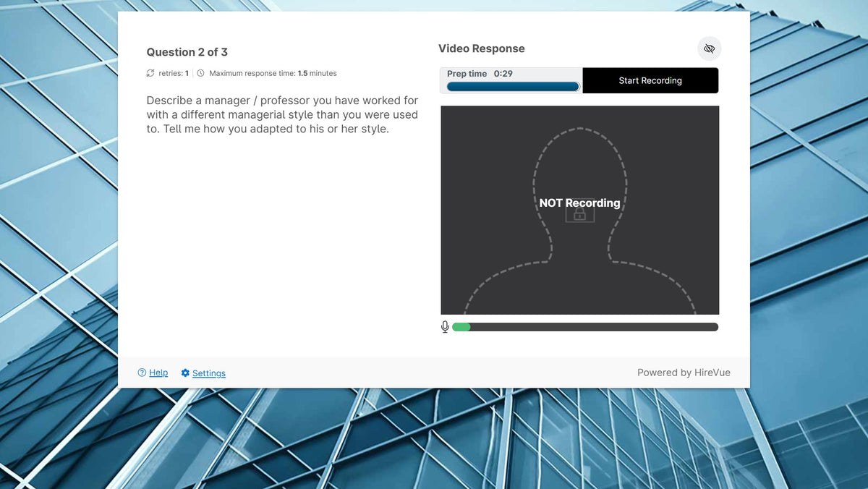The width and height of the screenshot is (868, 489).
Task: Open the Settings link
Action: (x=209, y=373)
